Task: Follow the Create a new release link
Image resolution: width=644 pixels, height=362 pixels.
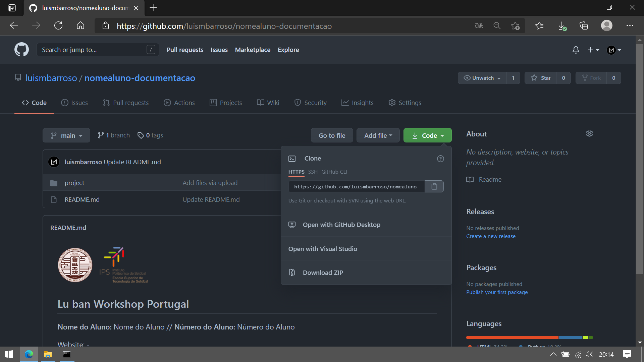Action: click(x=491, y=236)
